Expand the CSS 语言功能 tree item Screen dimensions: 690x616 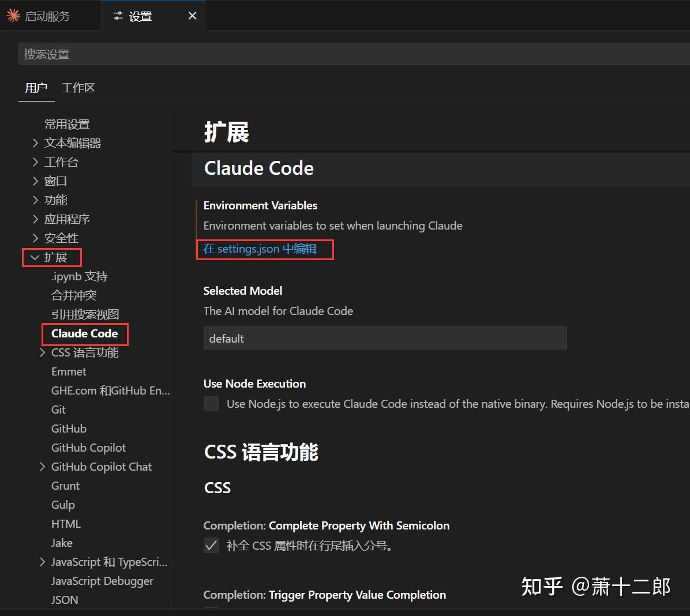(x=42, y=352)
